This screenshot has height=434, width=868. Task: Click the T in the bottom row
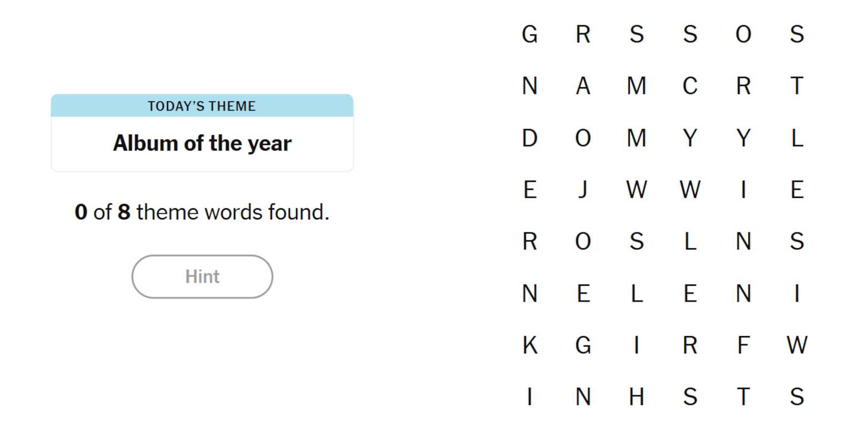[x=743, y=397]
